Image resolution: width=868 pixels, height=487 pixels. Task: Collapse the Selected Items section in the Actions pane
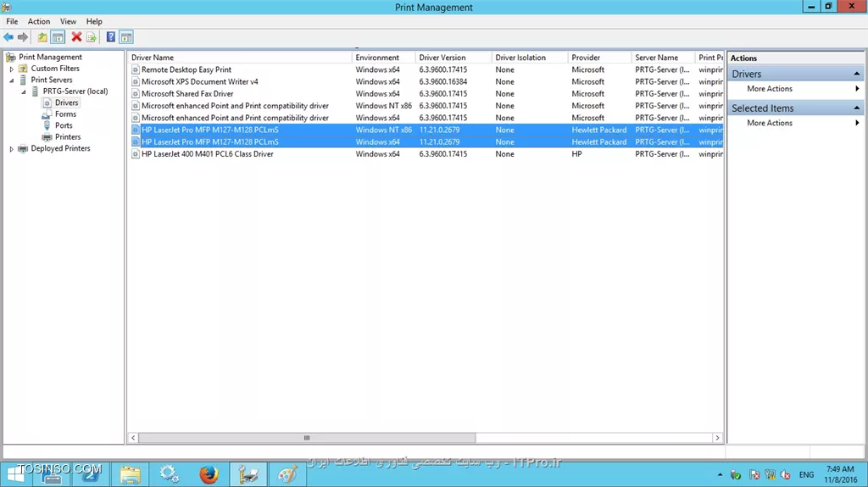coord(856,108)
